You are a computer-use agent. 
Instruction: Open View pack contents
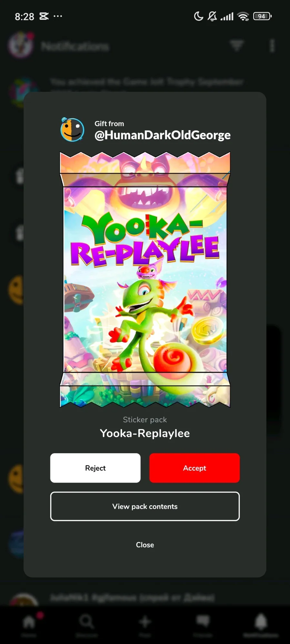(x=145, y=506)
